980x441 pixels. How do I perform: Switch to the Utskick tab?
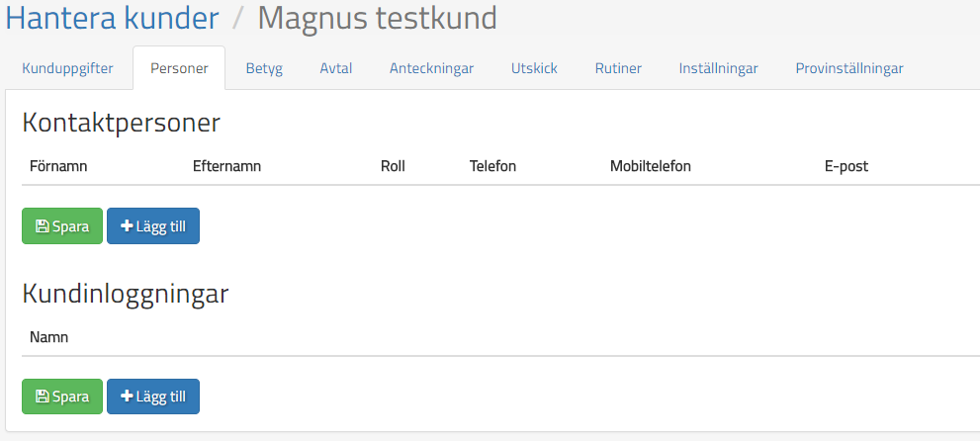[x=534, y=68]
